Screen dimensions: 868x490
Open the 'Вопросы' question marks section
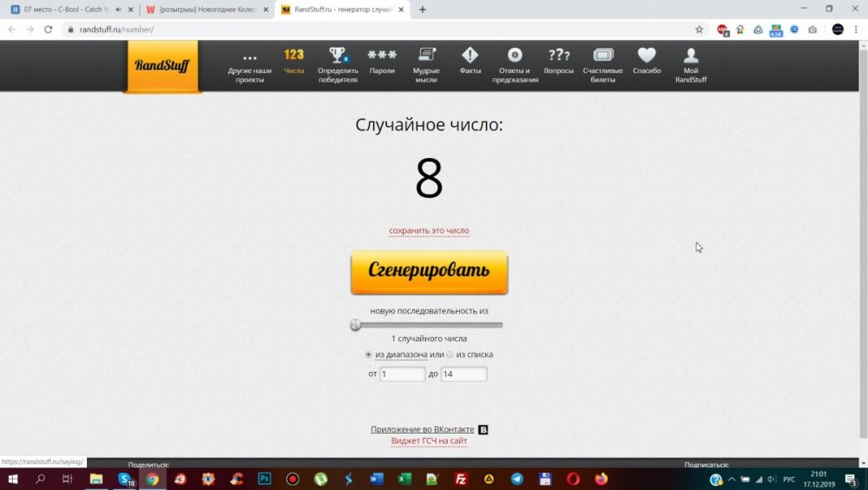[558, 62]
